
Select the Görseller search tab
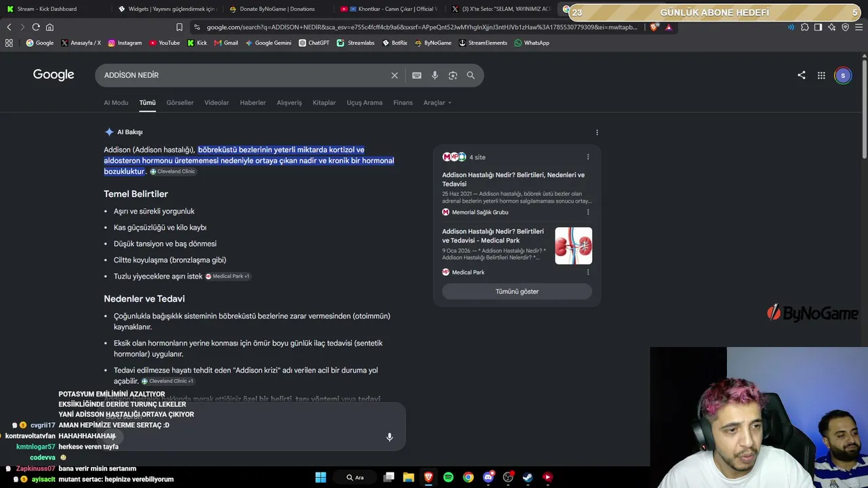[x=180, y=103]
